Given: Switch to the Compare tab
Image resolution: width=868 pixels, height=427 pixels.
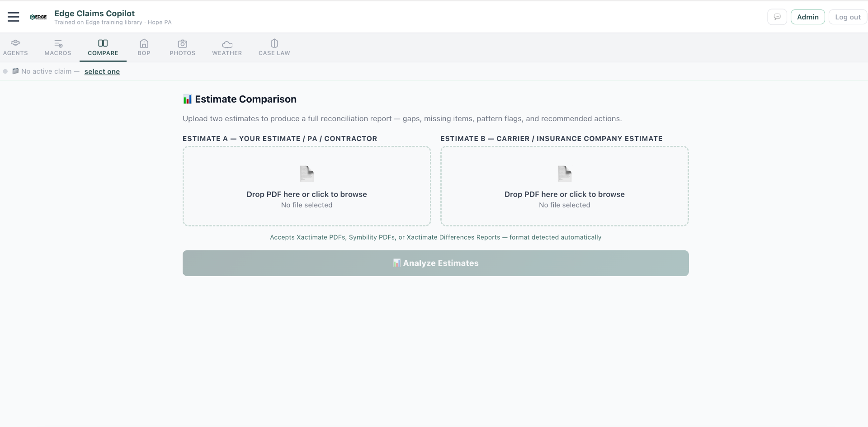Looking at the screenshot, I should click(x=103, y=47).
